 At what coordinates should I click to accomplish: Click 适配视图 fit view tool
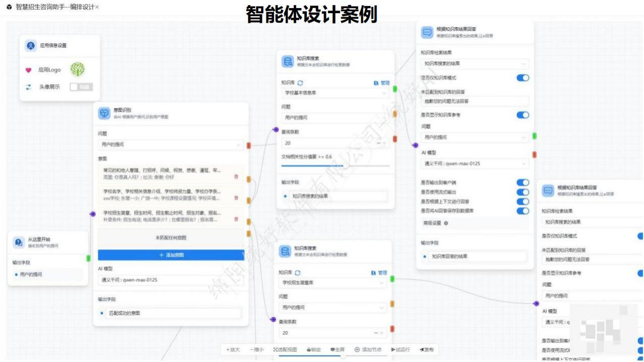(285, 349)
